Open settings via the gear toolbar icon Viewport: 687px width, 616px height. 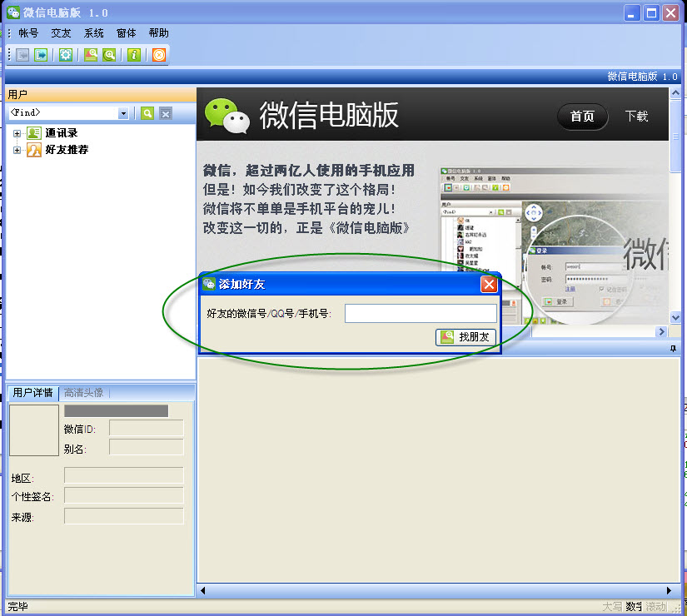[x=66, y=55]
